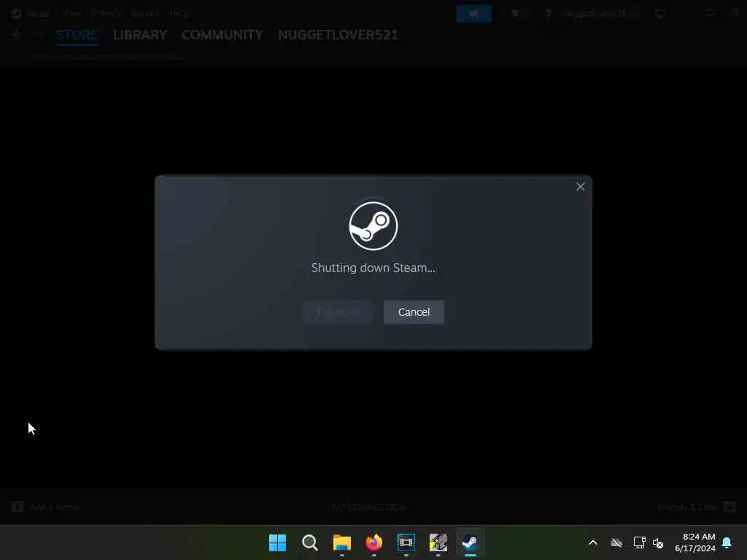Viewport: 747px width, 560px height.
Task: Click Cancel in the shutdown dialog
Action: [x=414, y=312]
